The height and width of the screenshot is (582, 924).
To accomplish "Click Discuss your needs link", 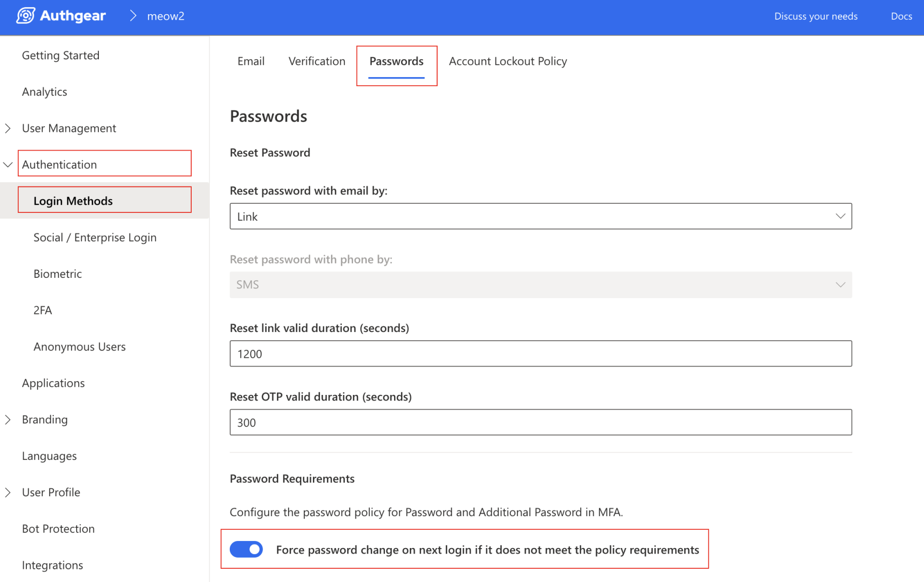I will (815, 16).
